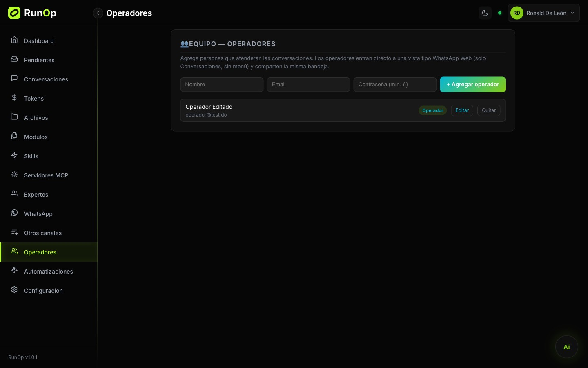Click the Dashboard home icon
The image size is (588, 368).
coord(14,40)
